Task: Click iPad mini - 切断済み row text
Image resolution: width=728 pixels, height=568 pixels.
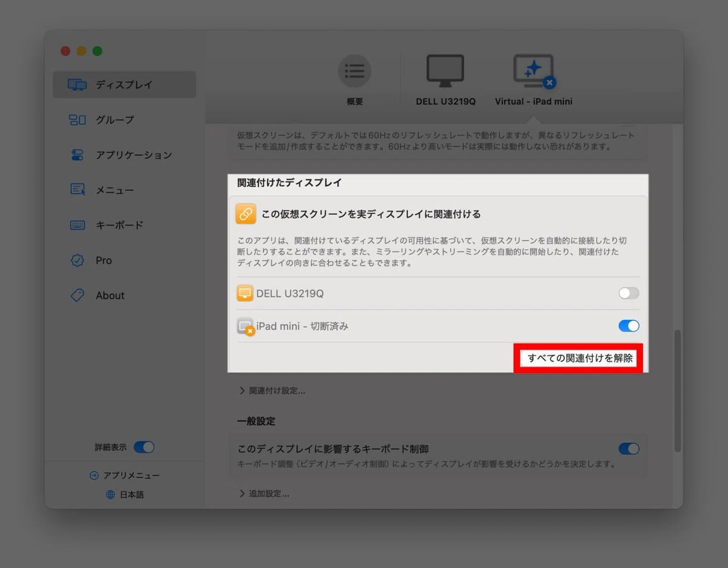Action: 302,326
